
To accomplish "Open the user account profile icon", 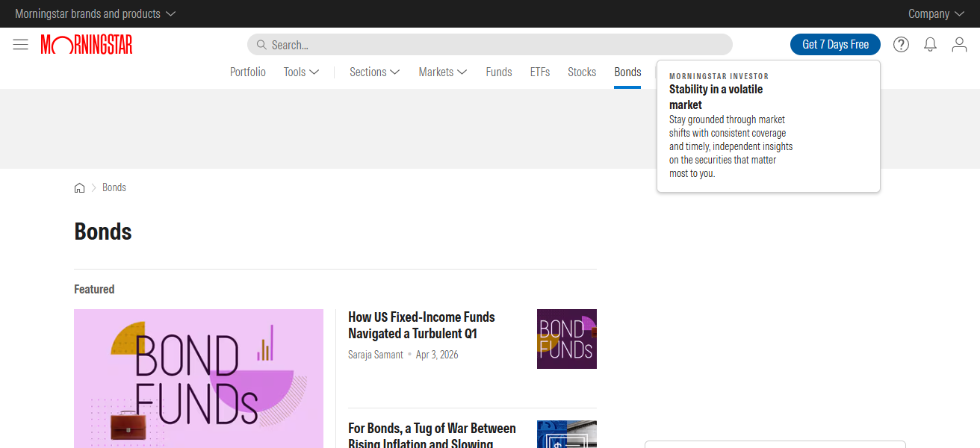I will (959, 45).
